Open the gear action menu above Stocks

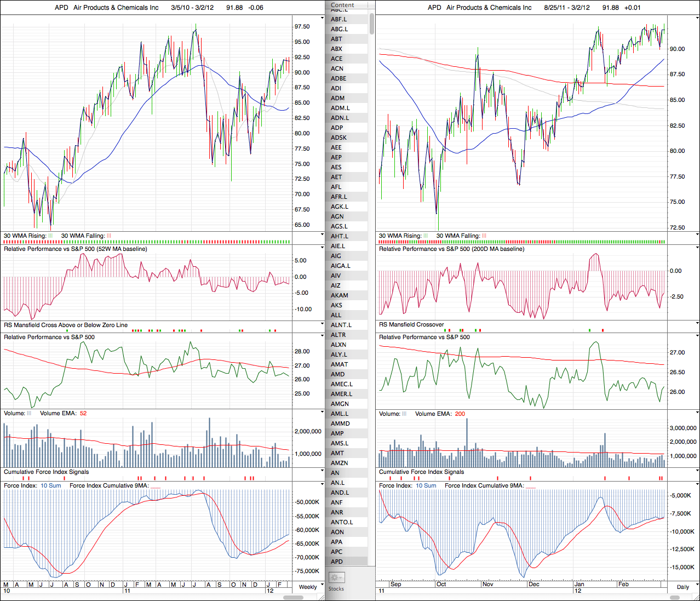pos(336,577)
